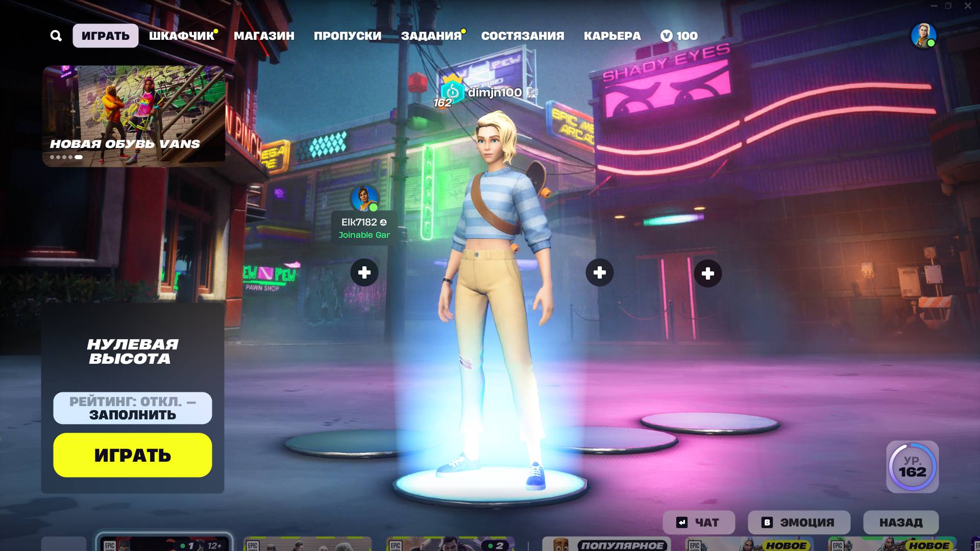Add player in far-right party slot

707,273
